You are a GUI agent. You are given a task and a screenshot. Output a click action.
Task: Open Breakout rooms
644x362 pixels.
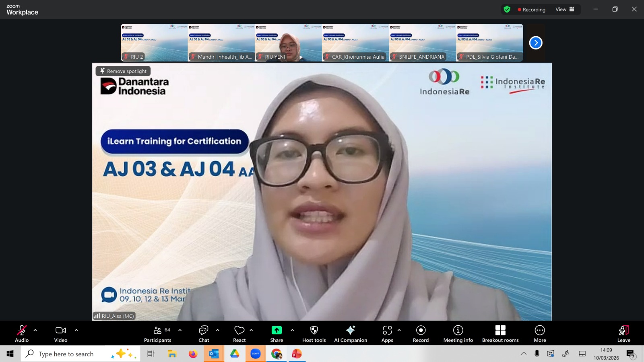[x=500, y=334]
